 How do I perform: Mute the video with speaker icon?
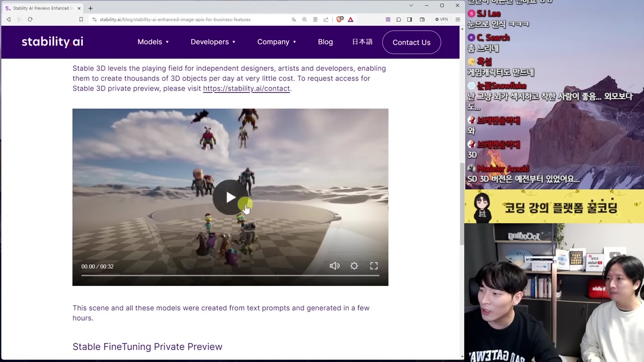point(334,266)
